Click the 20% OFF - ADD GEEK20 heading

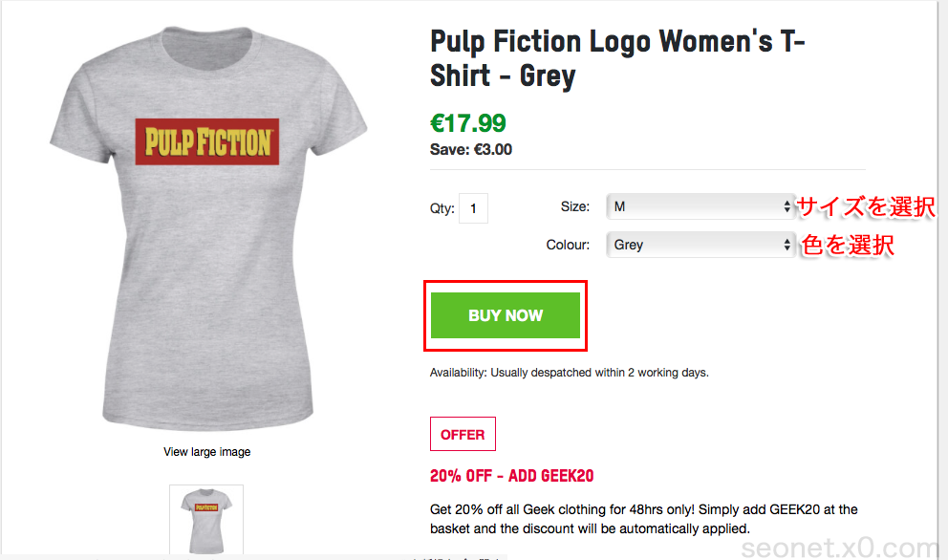pyautogui.click(x=512, y=476)
